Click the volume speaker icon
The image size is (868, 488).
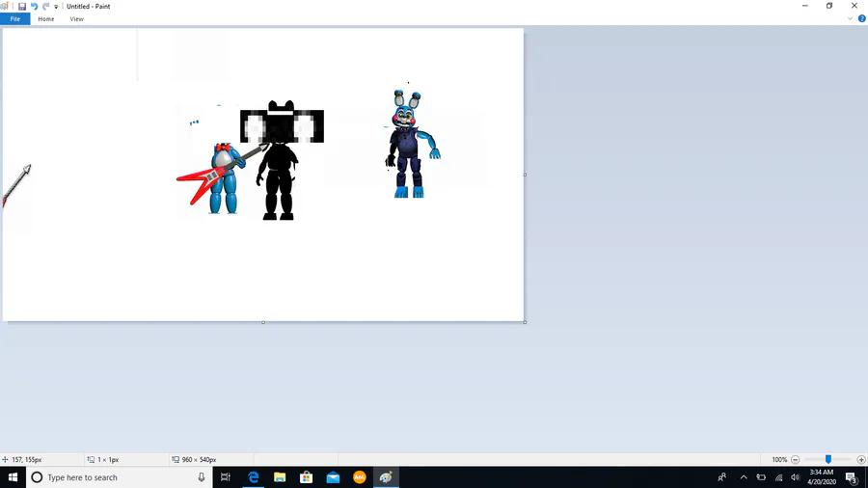point(796,477)
